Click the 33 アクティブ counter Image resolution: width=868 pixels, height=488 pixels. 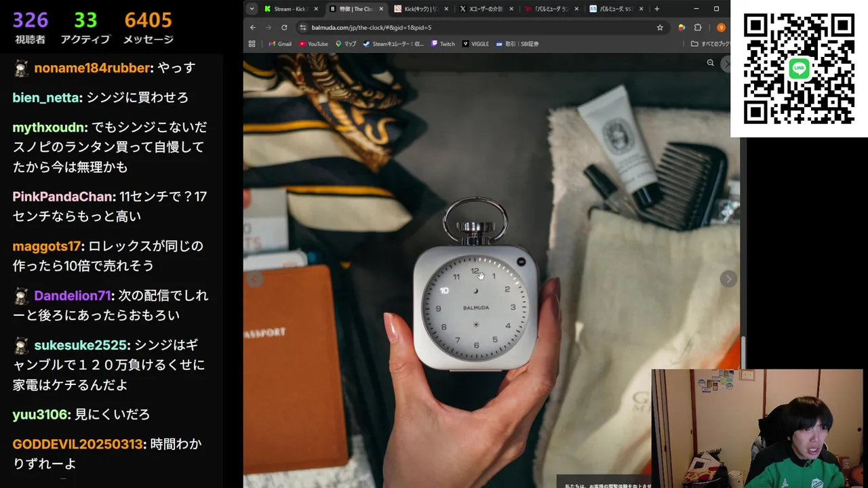click(85, 28)
